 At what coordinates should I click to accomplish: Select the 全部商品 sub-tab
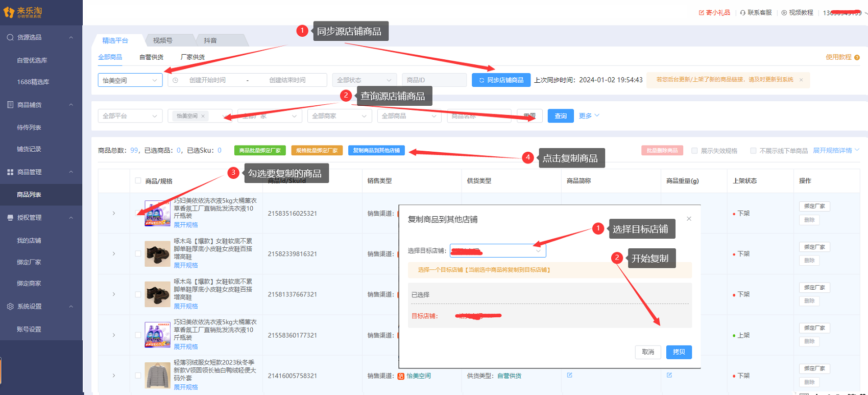pos(110,57)
